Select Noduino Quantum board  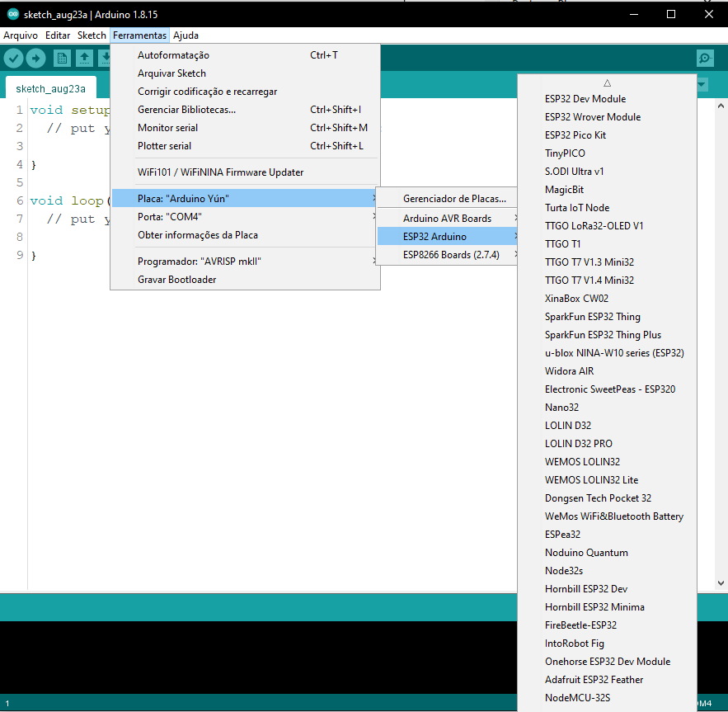pyautogui.click(x=608, y=553)
